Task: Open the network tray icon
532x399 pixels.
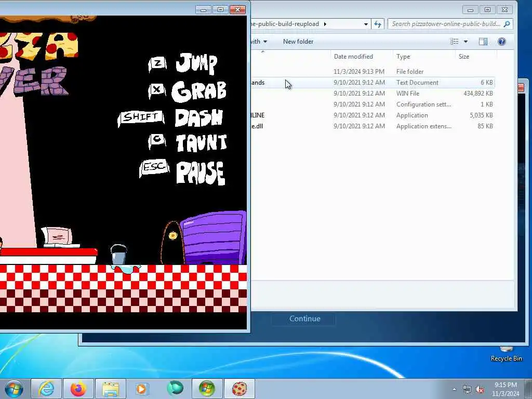Action: (x=467, y=390)
